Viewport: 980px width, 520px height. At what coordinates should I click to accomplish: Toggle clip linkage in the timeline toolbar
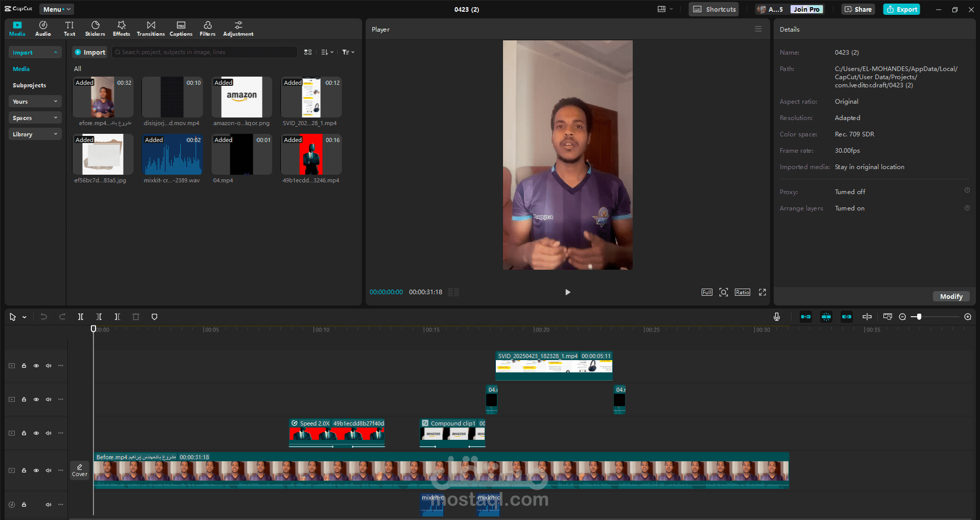[x=847, y=317]
